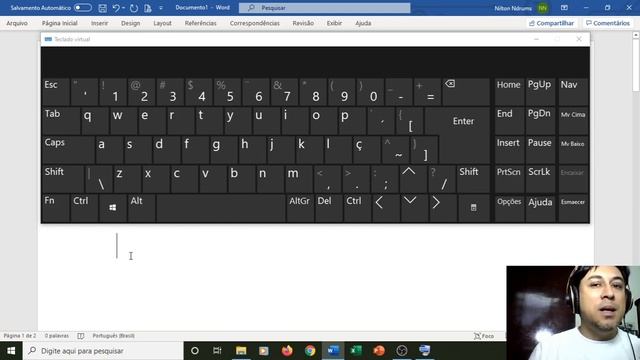Open the ribbon display options icon
640x360 pixels.
click(564, 8)
